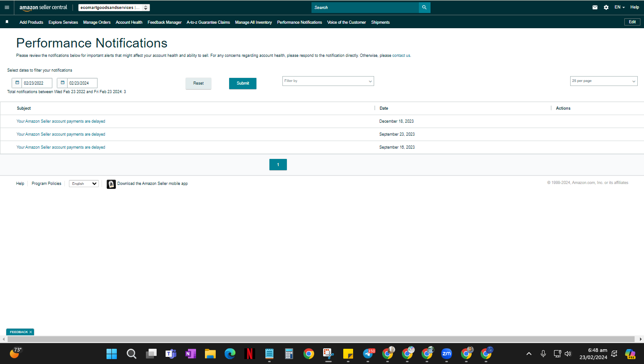Open Netflix from the taskbar

(x=250, y=354)
